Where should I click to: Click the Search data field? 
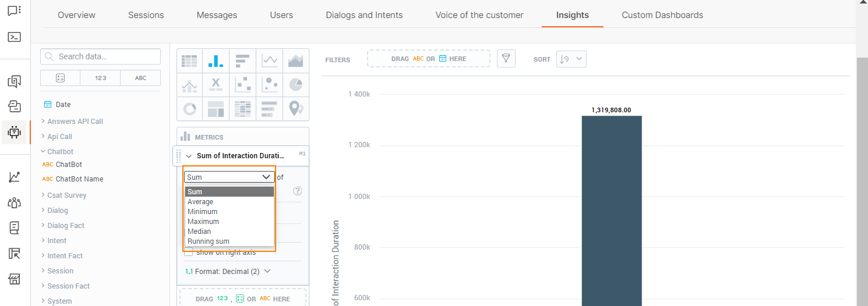coord(100,56)
